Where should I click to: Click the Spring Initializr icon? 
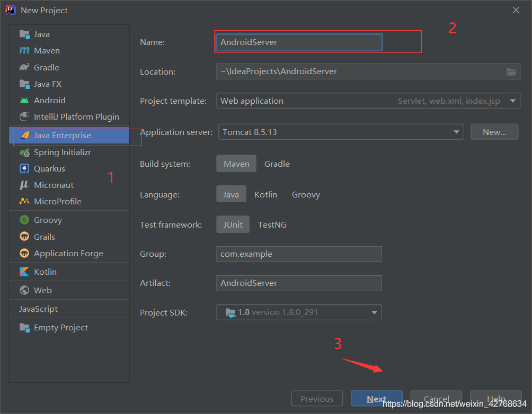pos(24,152)
